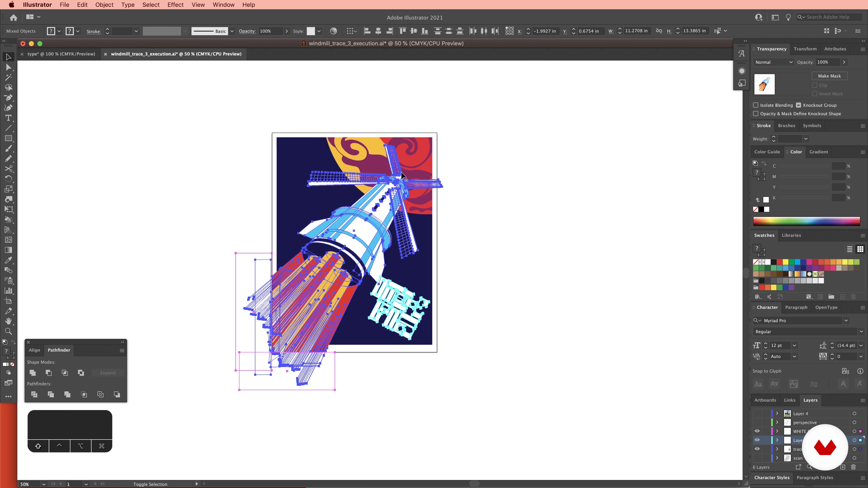The image size is (868, 488).
Task: Open the Transform panel tab
Action: click(x=805, y=49)
